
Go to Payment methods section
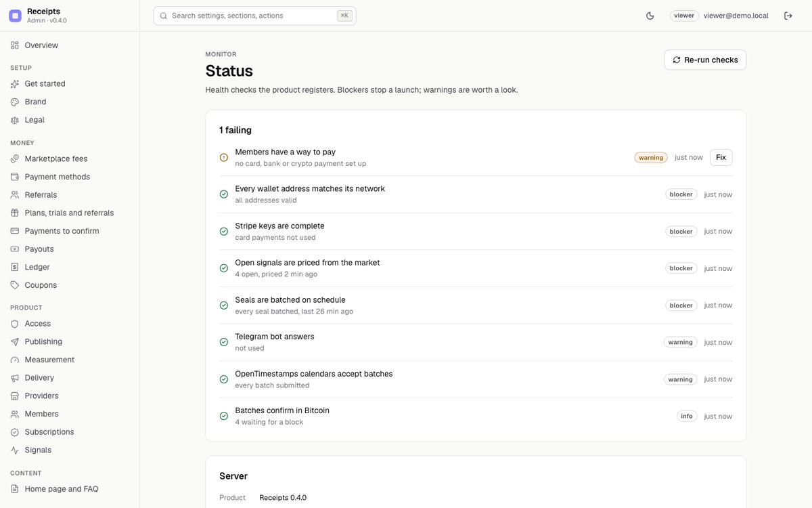[x=70, y=177]
